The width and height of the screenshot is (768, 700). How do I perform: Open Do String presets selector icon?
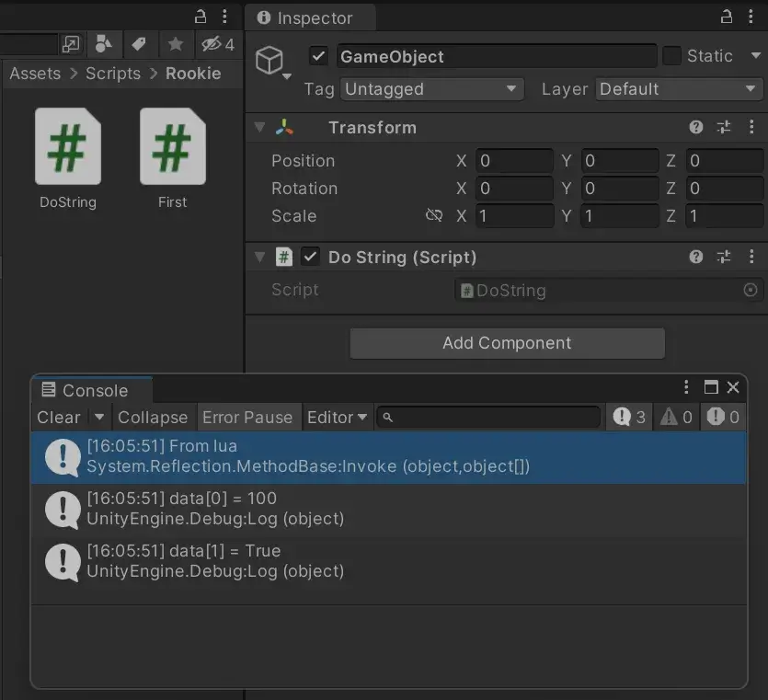pos(724,257)
